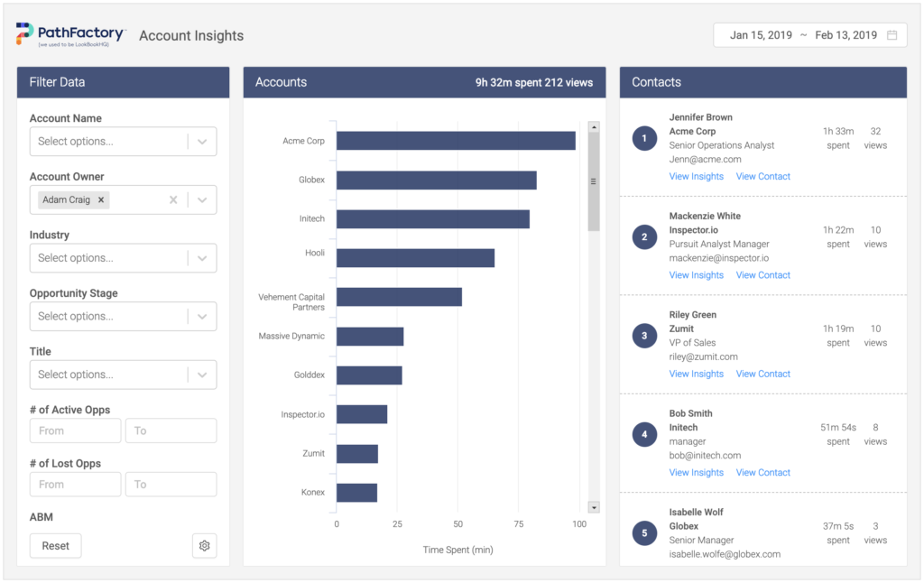
Task: Expand the Account Name dropdown
Action: [202, 142]
